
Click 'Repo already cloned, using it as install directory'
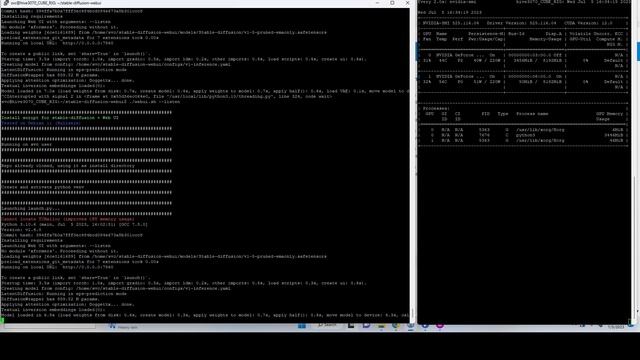68,166
